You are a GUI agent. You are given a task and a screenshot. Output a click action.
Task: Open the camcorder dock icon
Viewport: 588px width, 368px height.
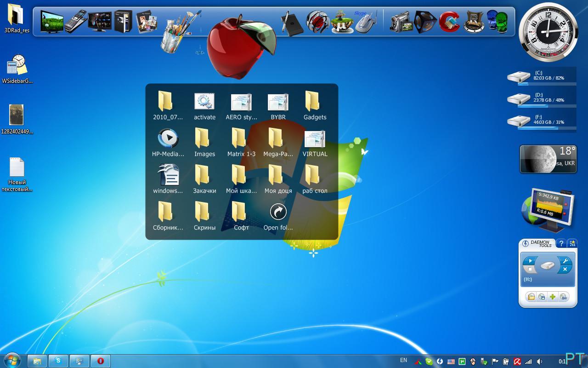click(401, 21)
